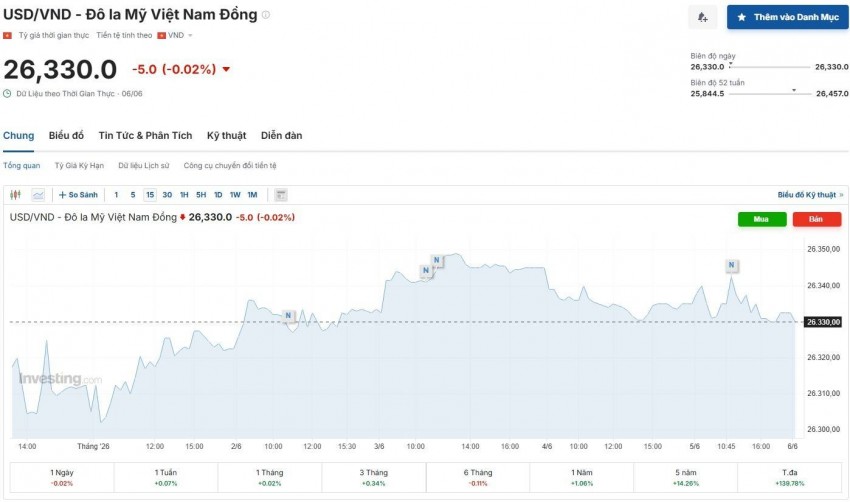Click the 52-week high value 26,457.0
The width and height of the screenshot is (850, 502).
tap(832, 94)
